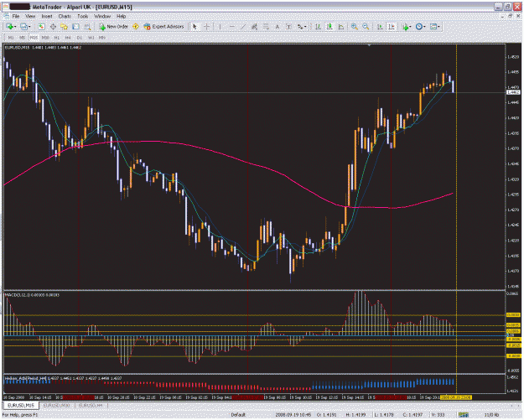Open MetaTrader document icon left of File
The width and height of the screenshot is (524, 420).
(6, 16)
